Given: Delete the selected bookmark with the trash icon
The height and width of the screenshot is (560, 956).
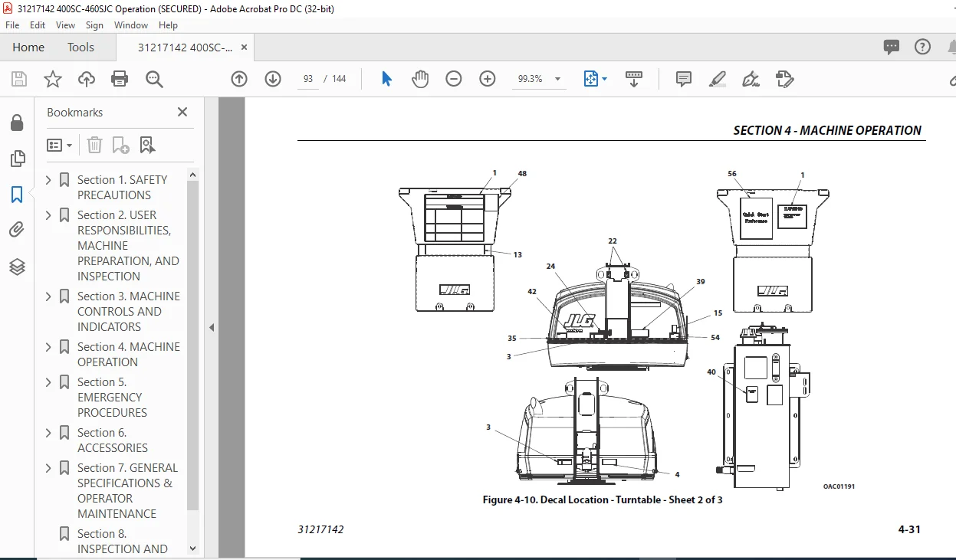Looking at the screenshot, I should pyautogui.click(x=94, y=145).
